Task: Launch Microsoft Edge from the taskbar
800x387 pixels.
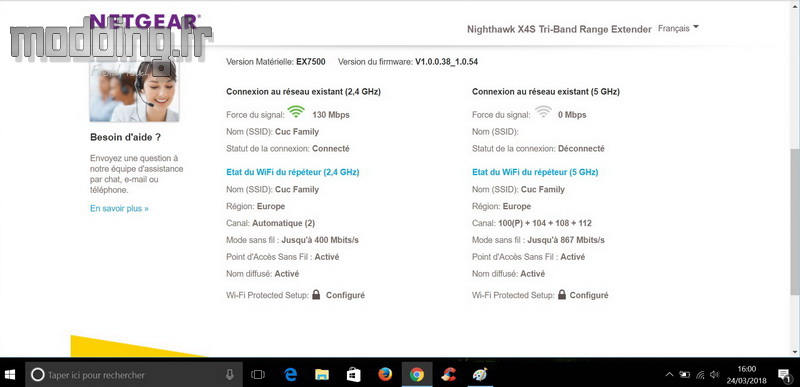Action: (290, 375)
